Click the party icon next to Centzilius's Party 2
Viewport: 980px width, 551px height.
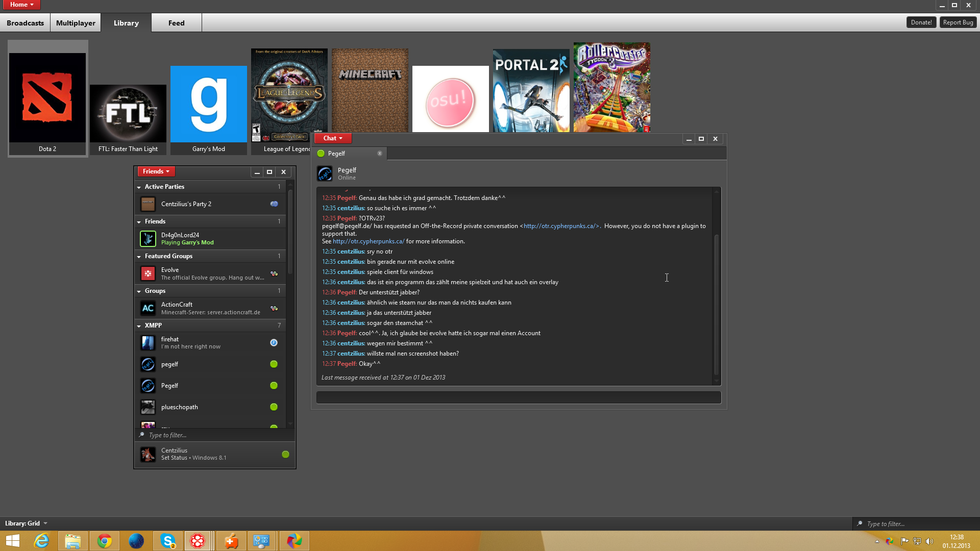click(x=274, y=204)
